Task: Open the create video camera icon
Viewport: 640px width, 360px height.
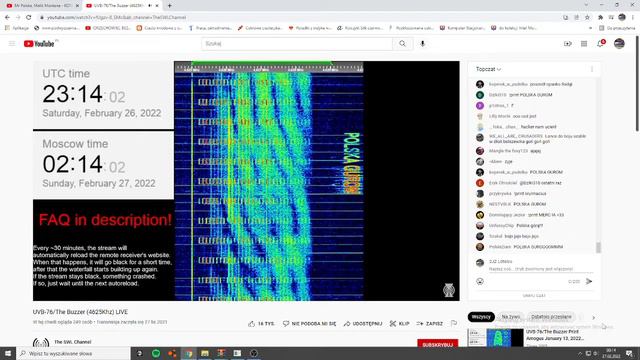Action: coord(567,44)
